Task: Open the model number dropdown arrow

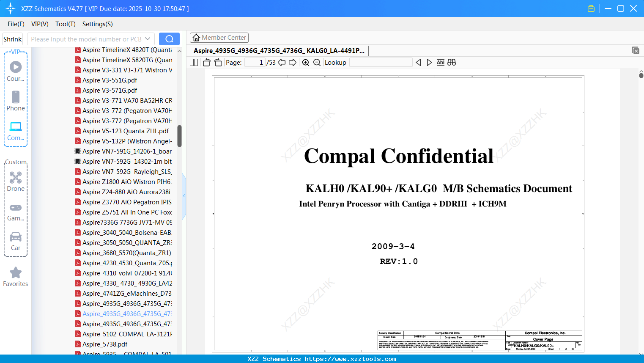Action: tap(148, 39)
